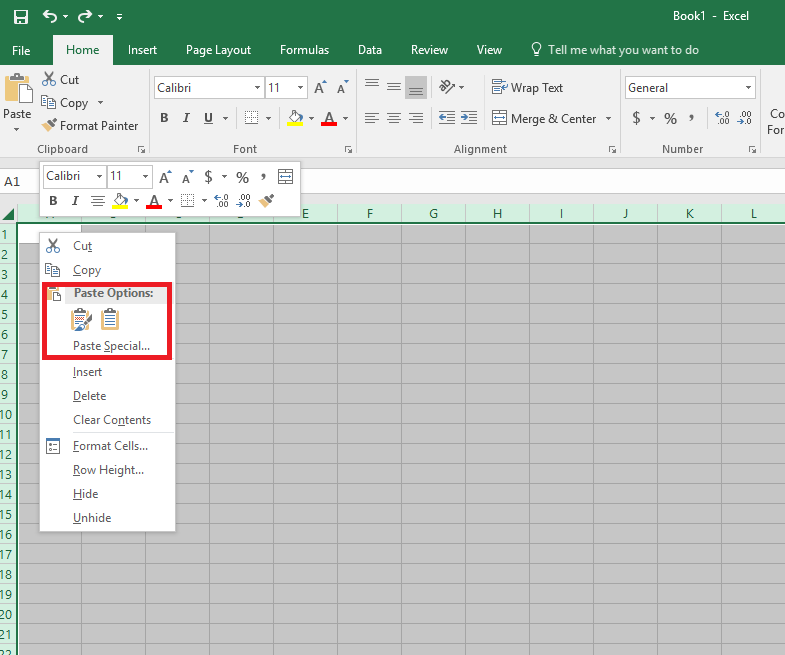Click the ribbon Comma Style icon

(x=692, y=118)
